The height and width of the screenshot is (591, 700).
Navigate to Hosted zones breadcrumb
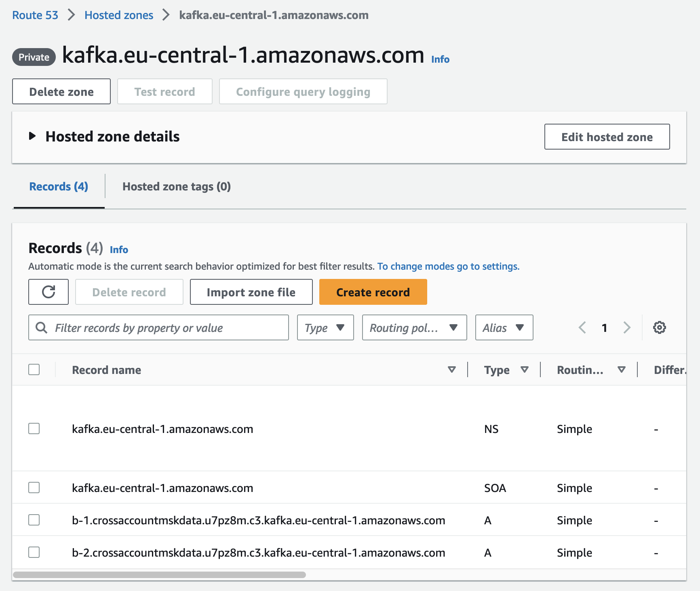pyautogui.click(x=119, y=15)
